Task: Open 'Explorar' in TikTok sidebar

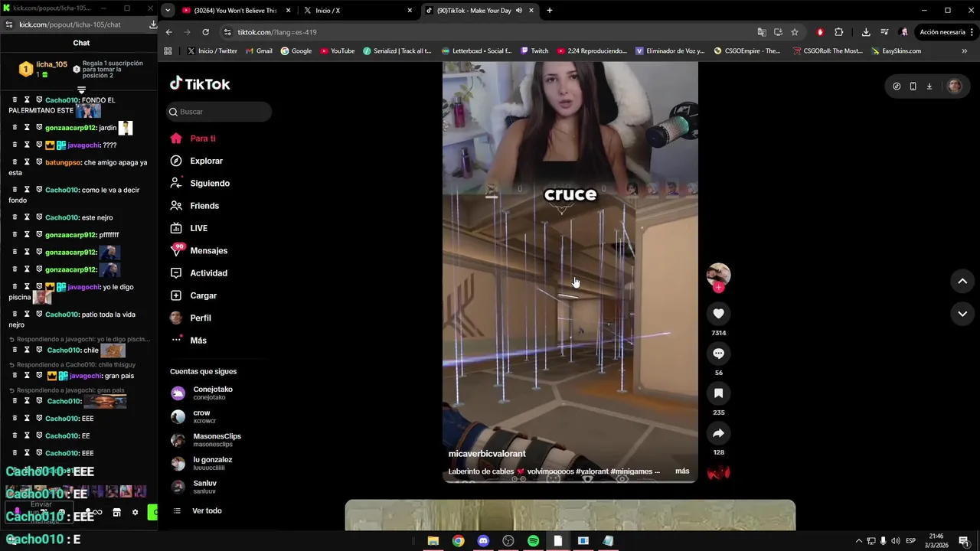Action: (206, 161)
